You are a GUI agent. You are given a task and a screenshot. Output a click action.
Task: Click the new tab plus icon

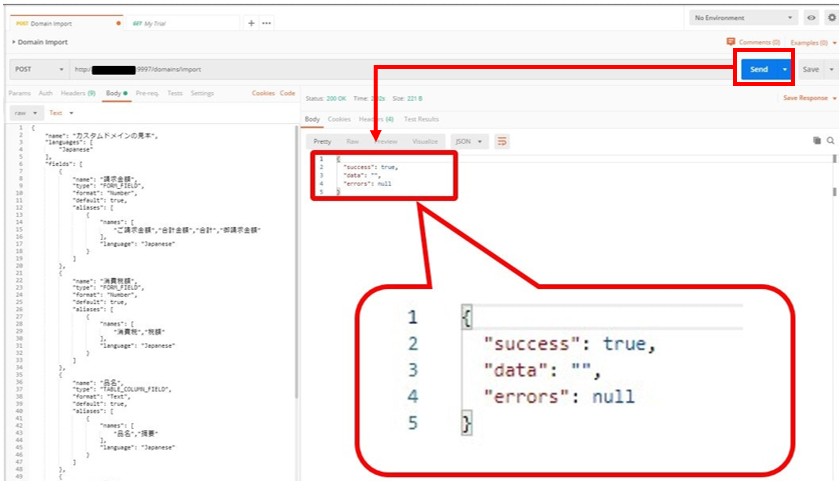point(251,23)
